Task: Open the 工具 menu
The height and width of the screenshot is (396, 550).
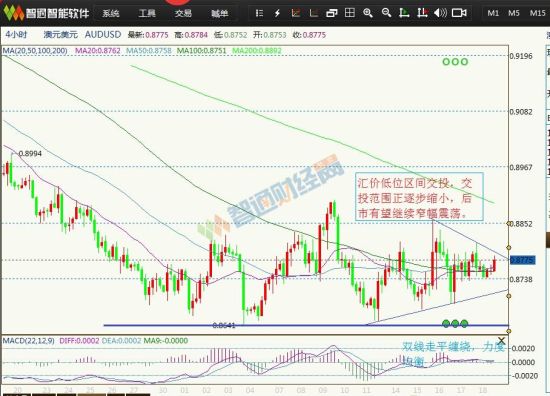Action: pyautogui.click(x=147, y=13)
